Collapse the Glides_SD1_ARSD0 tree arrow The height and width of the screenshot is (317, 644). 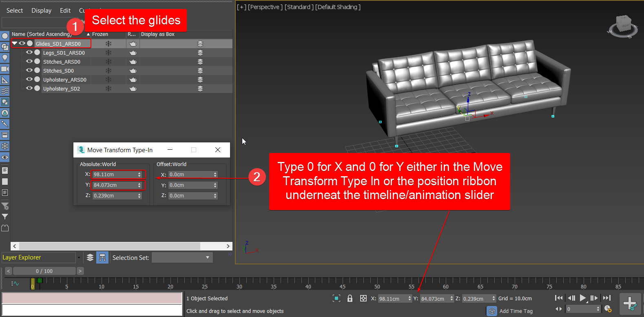(15, 43)
